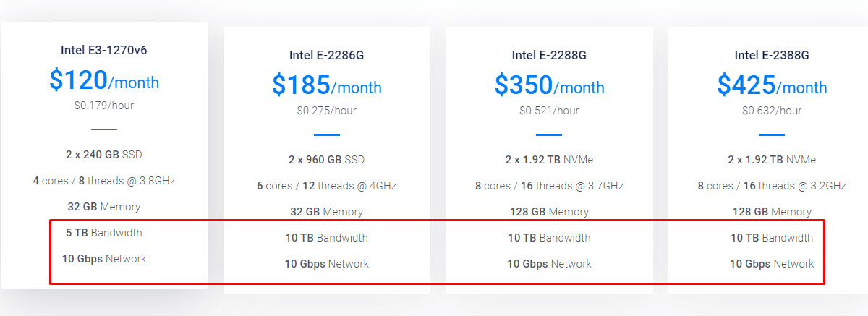
Task: Choose the Intel E-2288G plan heading
Action: tap(549, 55)
